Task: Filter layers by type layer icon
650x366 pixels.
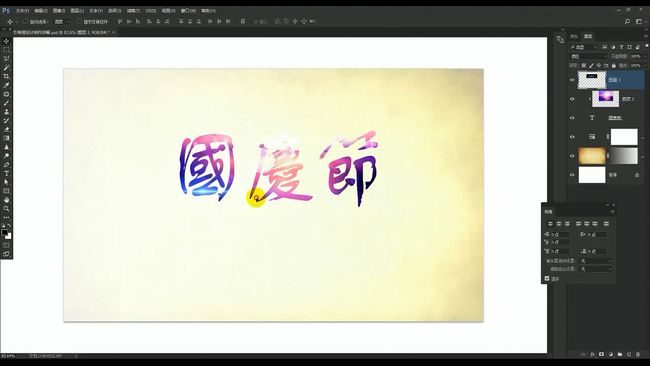Action: click(621, 47)
